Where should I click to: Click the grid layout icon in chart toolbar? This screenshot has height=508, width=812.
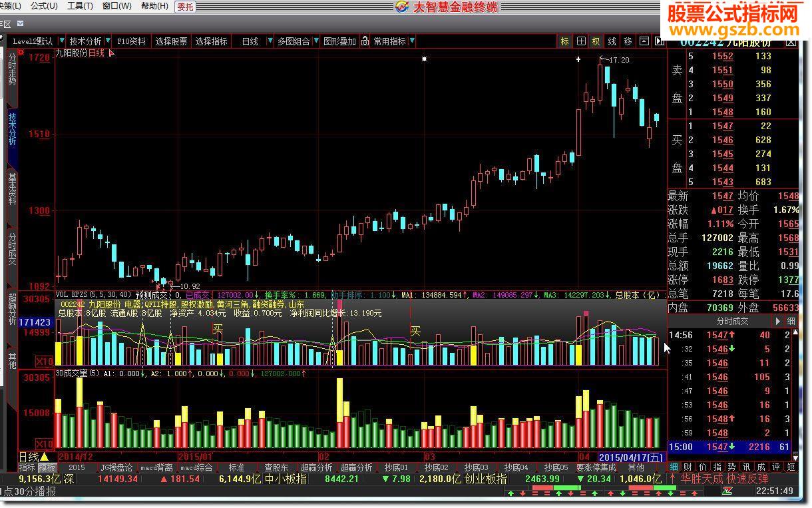[581, 41]
